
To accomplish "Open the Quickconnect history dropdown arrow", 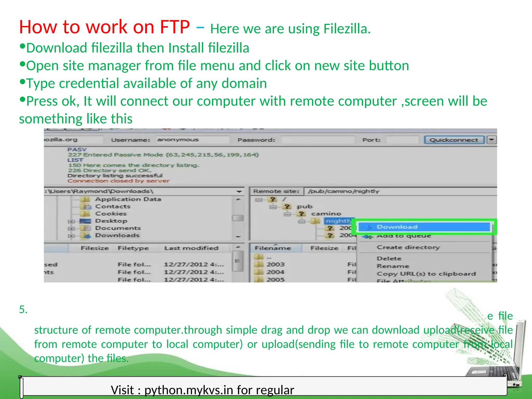I will click(x=491, y=140).
